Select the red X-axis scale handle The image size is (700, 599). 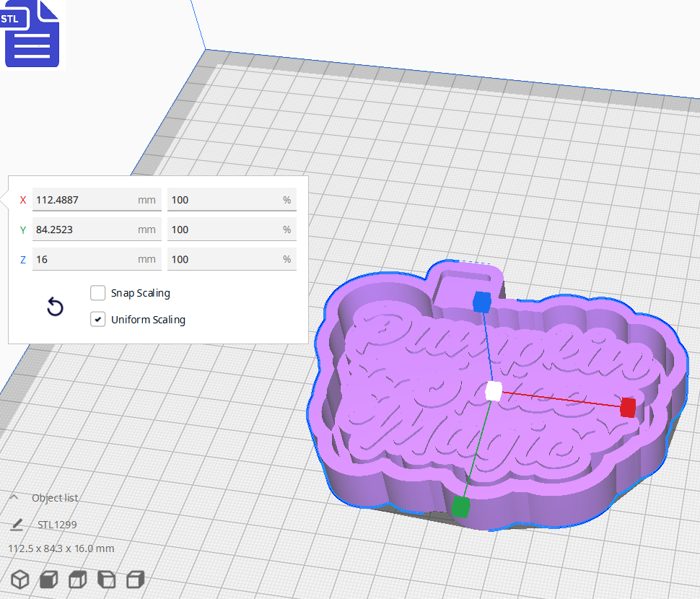click(627, 407)
